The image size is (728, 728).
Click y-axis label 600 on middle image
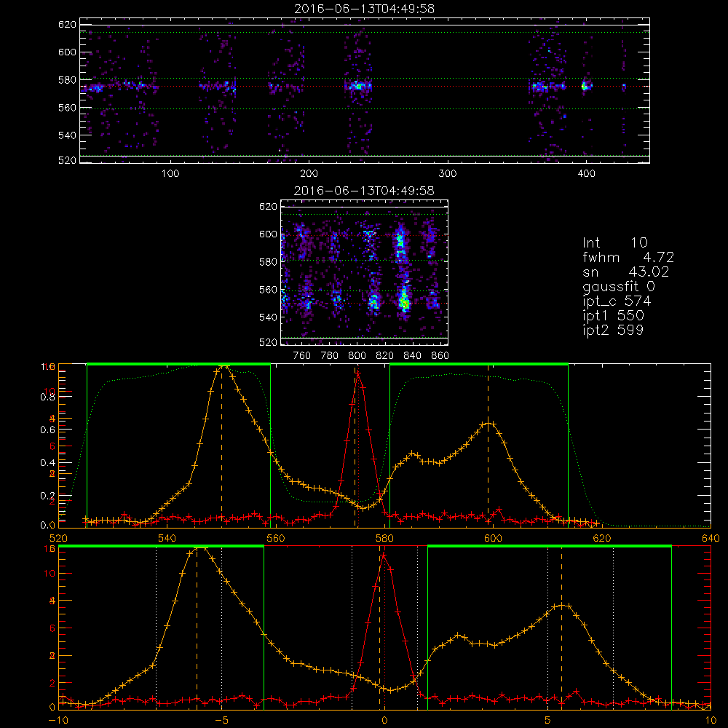(268, 234)
